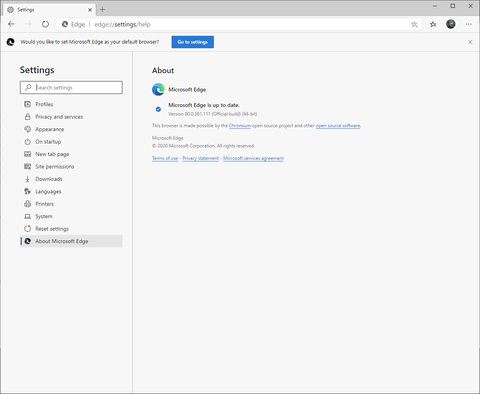Open the Settings and more ellipsis menu
This screenshot has width=480, height=394.
coord(469,24)
